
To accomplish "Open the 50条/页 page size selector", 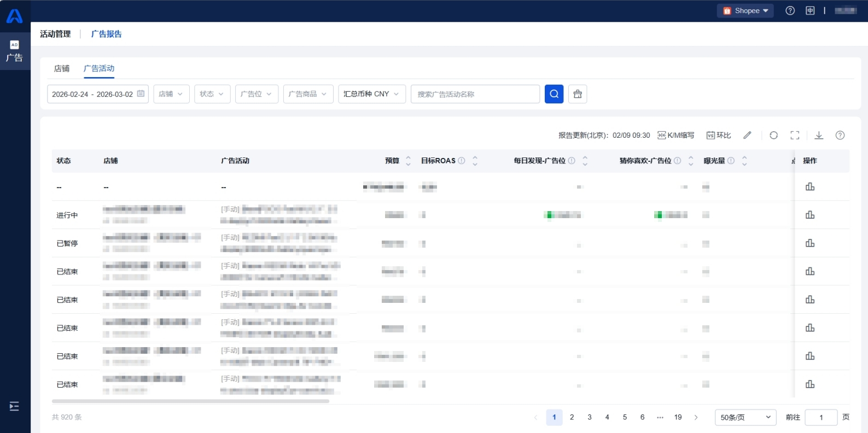I will click(x=745, y=417).
